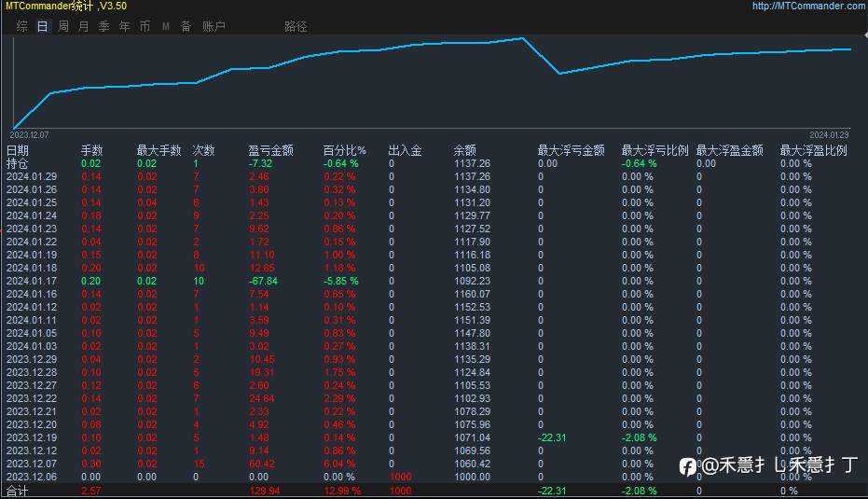Click the 1092.23 balance cell

(472, 281)
